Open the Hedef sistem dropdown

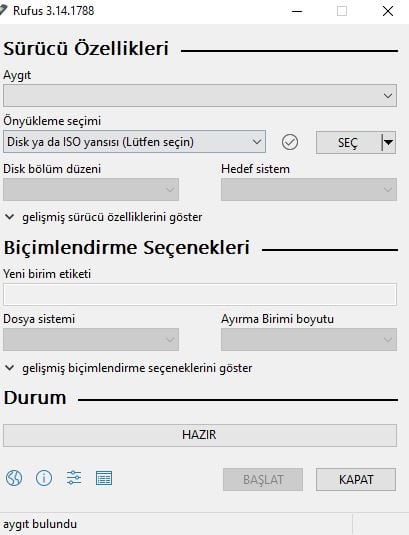tap(309, 189)
